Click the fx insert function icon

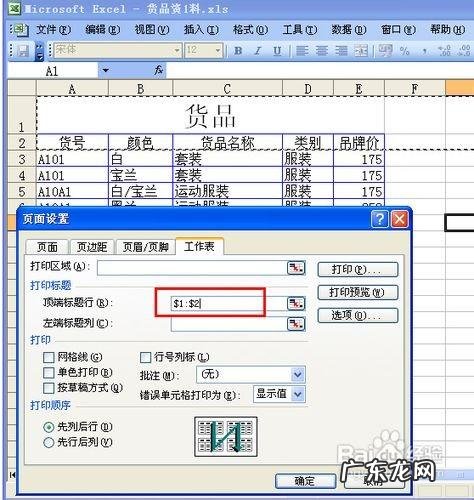[158, 70]
